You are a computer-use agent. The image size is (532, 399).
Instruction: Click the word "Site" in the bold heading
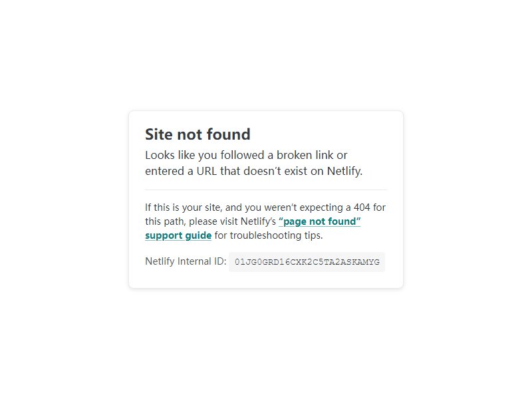(x=159, y=134)
